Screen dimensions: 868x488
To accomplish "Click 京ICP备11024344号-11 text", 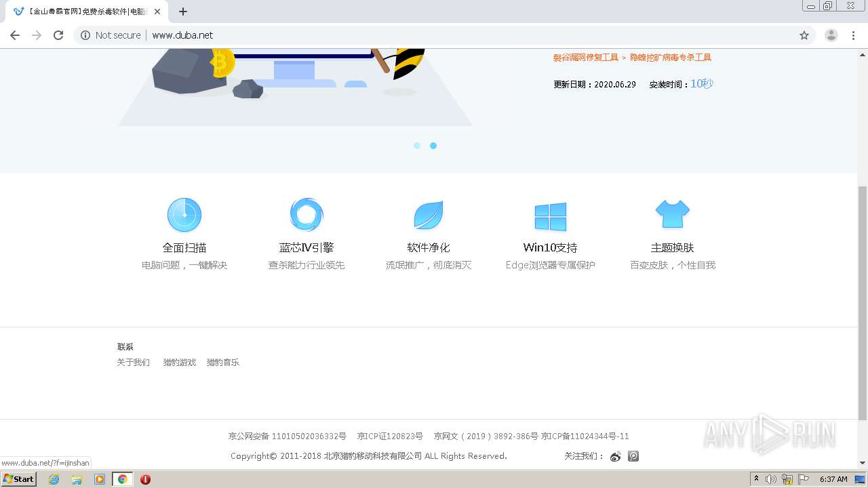I will point(585,436).
